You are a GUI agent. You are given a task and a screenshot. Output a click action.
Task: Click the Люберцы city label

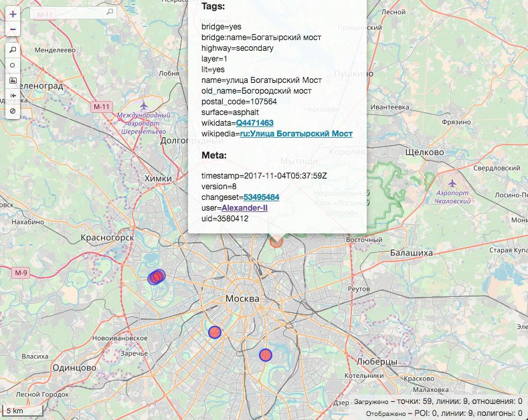[x=377, y=362]
